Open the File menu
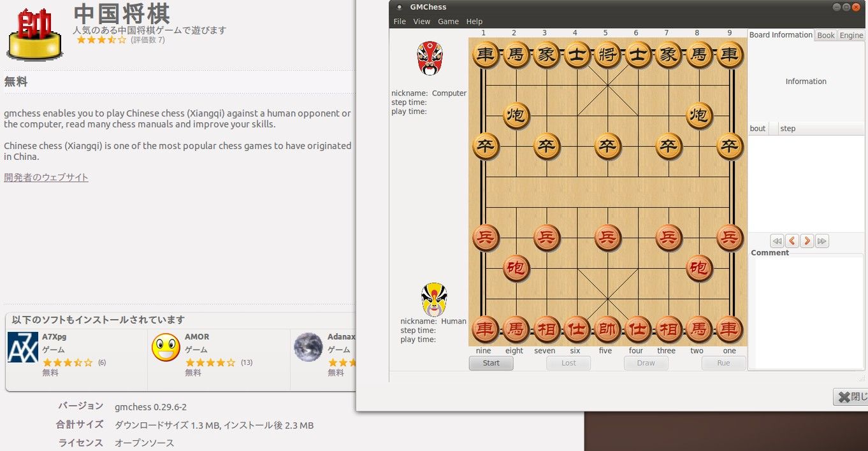 (400, 22)
